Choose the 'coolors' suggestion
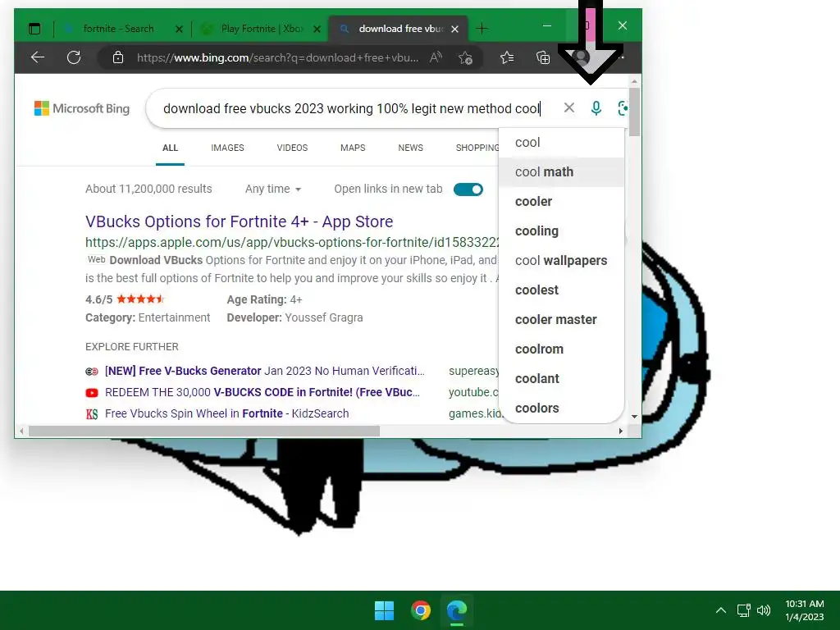The image size is (840, 630). [x=561, y=408]
